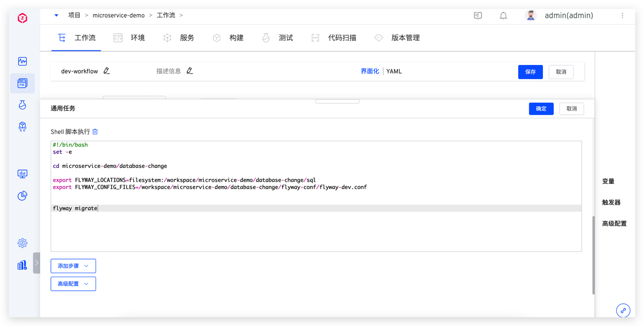The width and height of the screenshot is (644, 326).
Task: Open the notifications bell
Action: (x=503, y=16)
